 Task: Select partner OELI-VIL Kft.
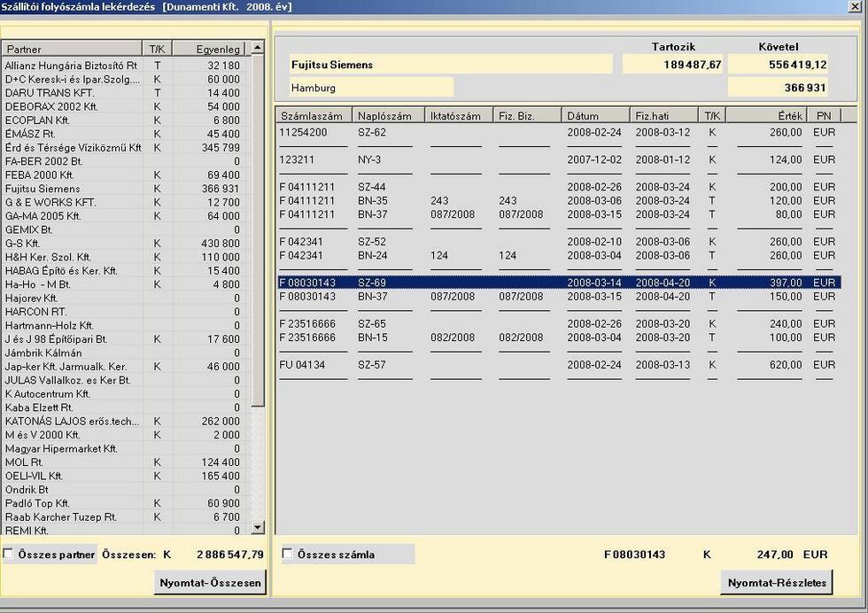pos(126,476)
